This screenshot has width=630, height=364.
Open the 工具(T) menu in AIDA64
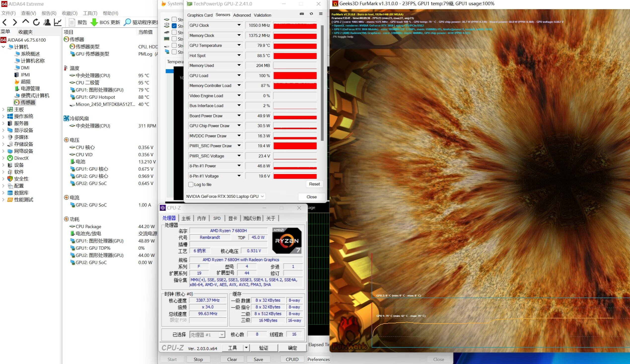coord(90,13)
